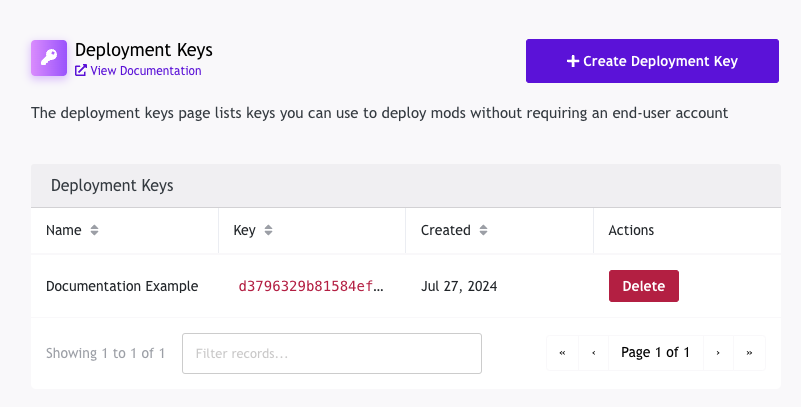Delete the Documentation Example deployment key

click(644, 286)
